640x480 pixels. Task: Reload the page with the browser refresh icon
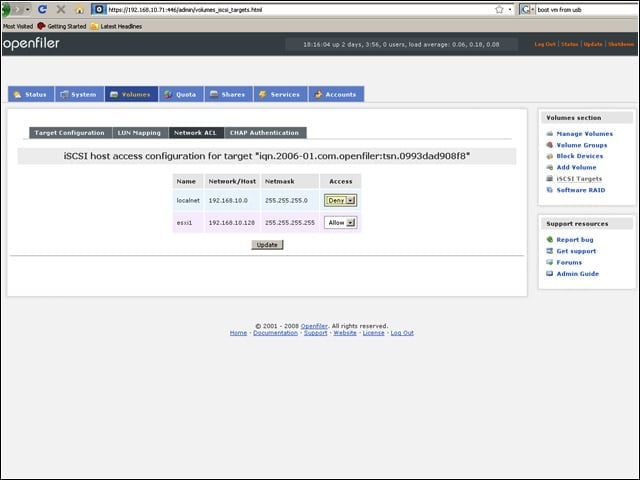pyautogui.click(x=42, y=9)
